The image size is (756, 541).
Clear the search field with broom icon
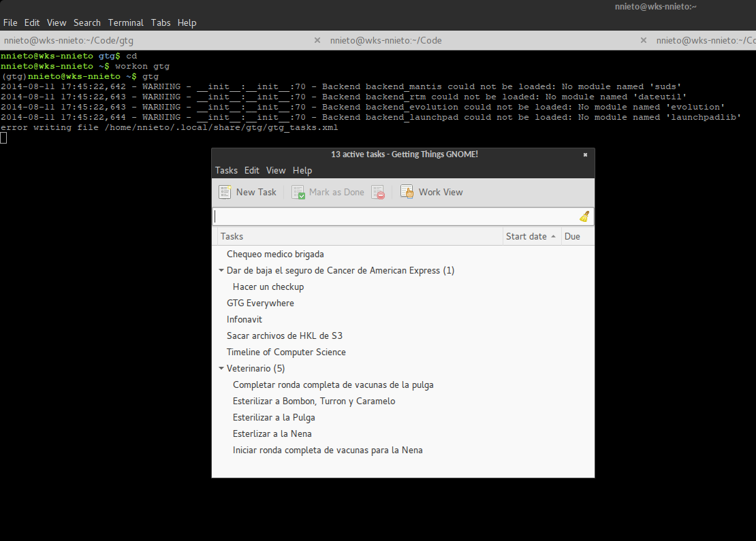(584, 216)
